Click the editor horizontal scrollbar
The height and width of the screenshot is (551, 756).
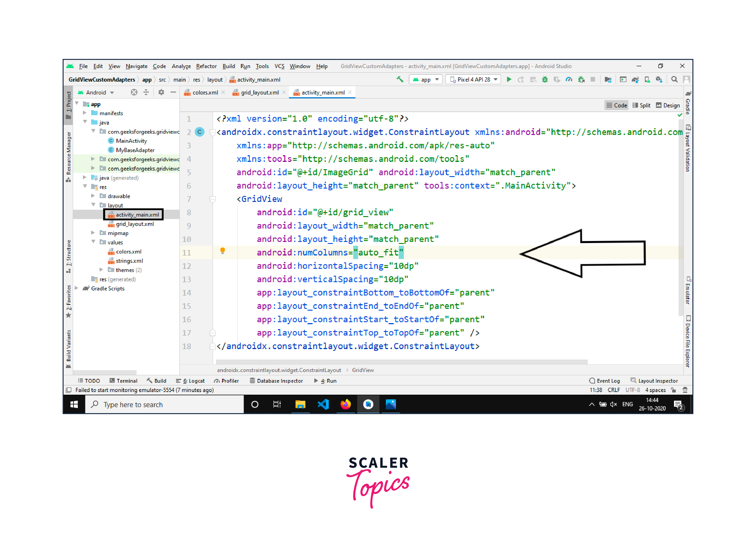click(x=401, y=362)
